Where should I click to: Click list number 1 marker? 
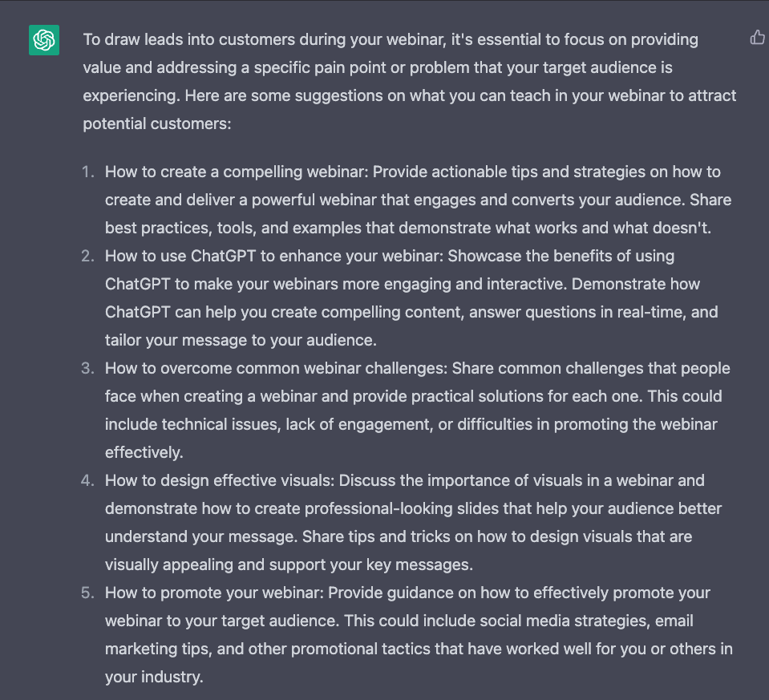pos(87,172)
